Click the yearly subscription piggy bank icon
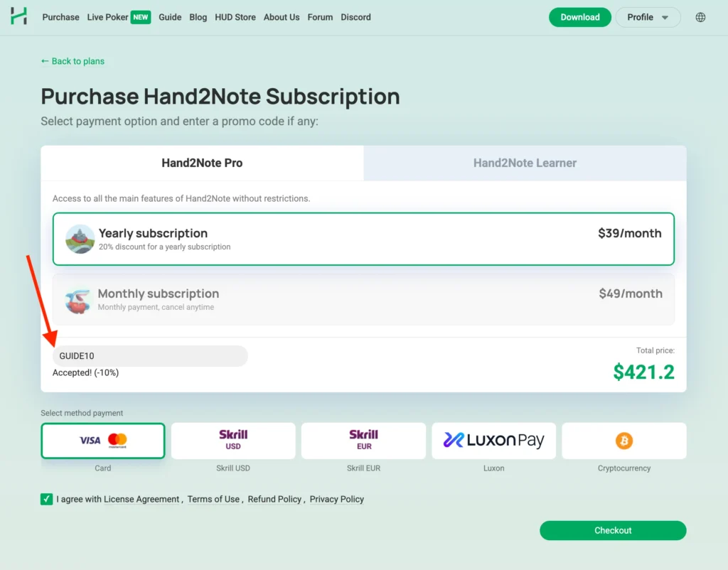Image resolution: width=728 pixels, height=570 pixels. click(80, 239)
